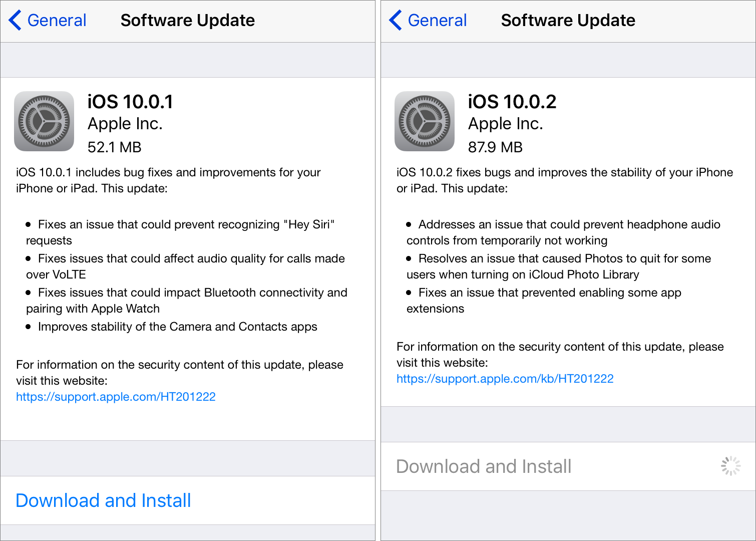The image size is (756, 541).
Task: Go back to General from iOS 10.0.1 screen
Action: point(57,21)
